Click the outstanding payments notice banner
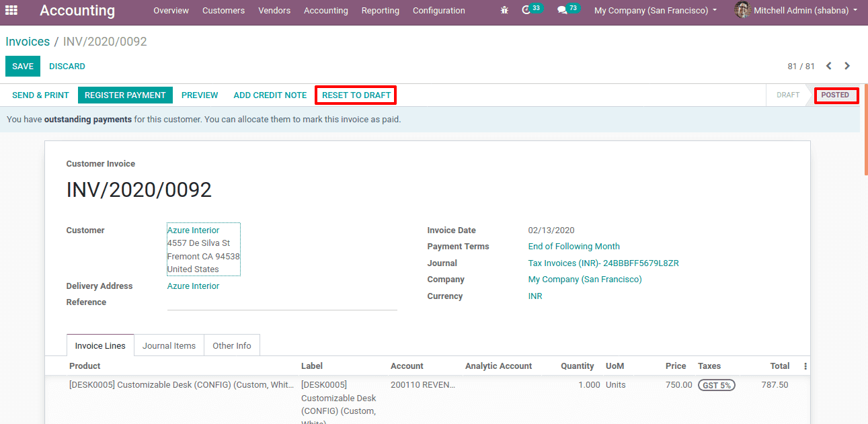The image size is (868, 424). pos(430,120)
